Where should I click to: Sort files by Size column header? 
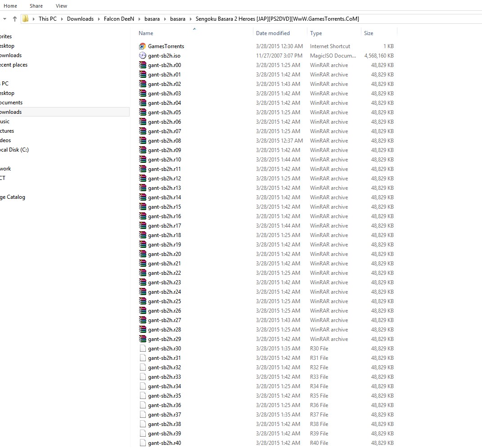(369, 33)
